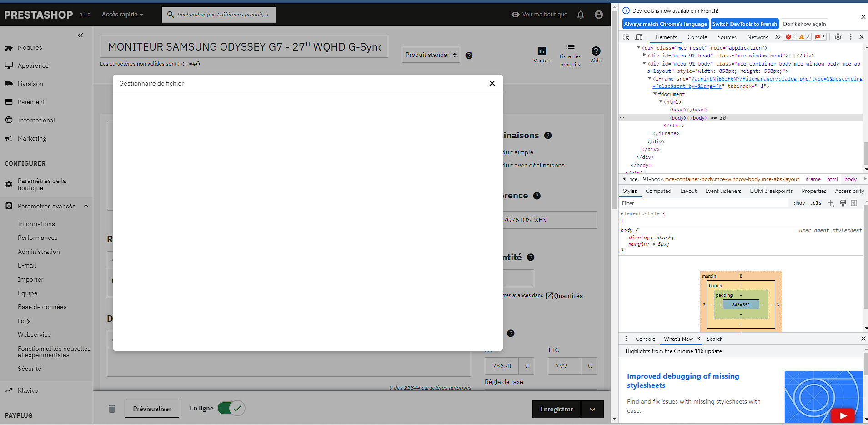The height and width of the screenshot is (425, 868).
Task: Click the DevTools error count indicator
Action: (x=791, y=37)
